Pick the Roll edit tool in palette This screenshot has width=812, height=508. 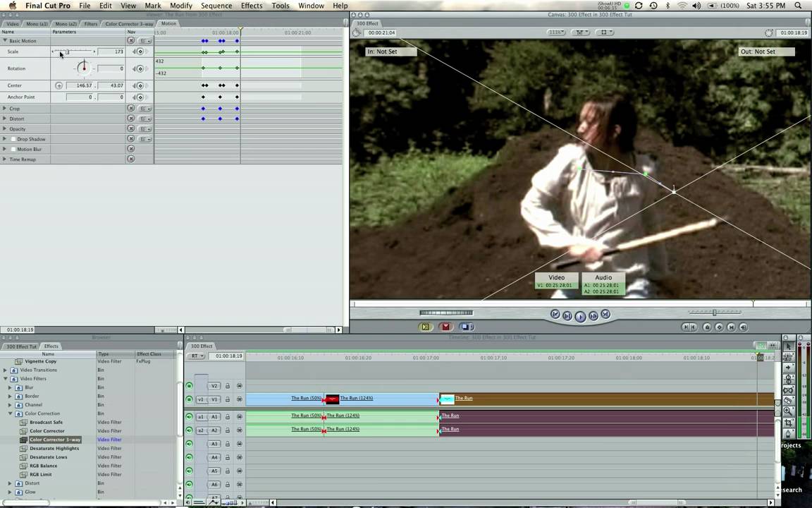[x=788, y=379]
